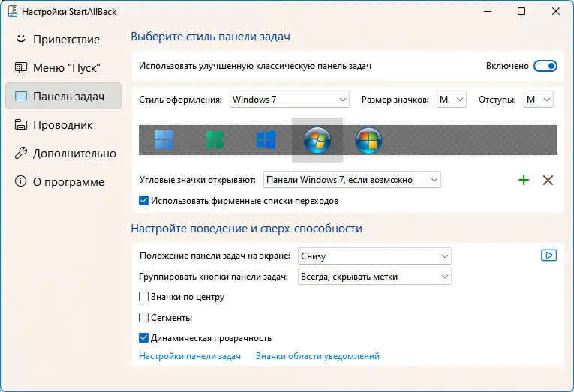Screen dimensions: 574x392
Task: Enable the Значки по центру checkbox
Action: click(143, 297)
